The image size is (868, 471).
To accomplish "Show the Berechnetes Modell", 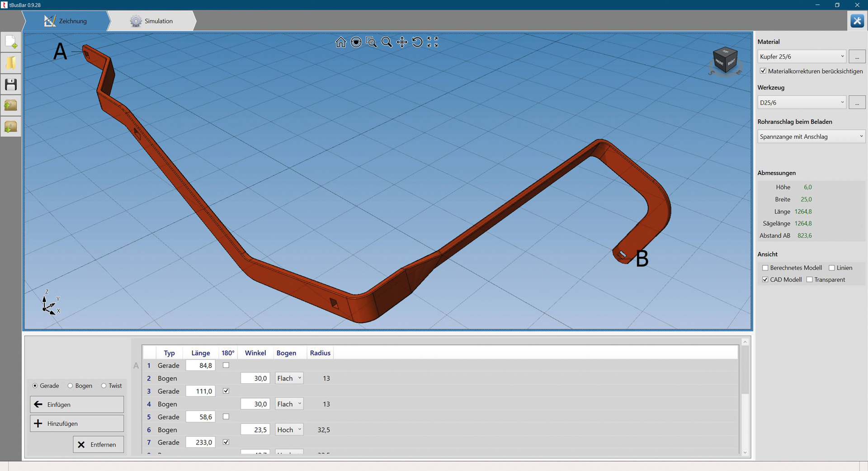I will point(765,268).
